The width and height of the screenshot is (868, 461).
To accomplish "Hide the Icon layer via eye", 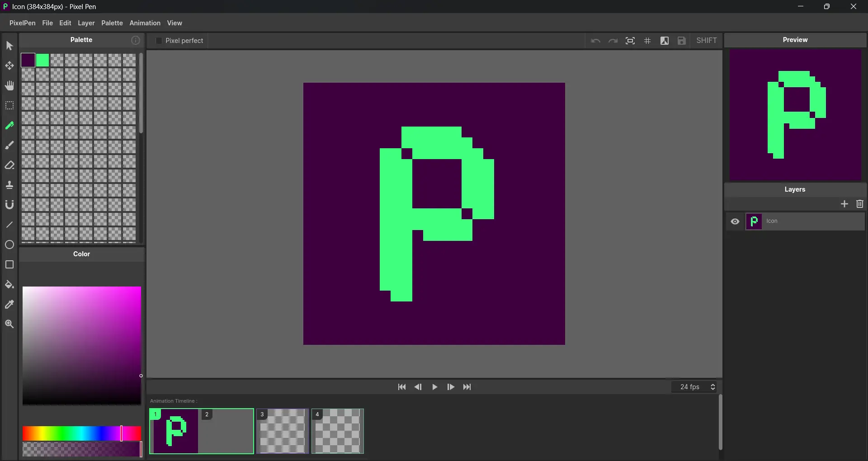I will pos(735,221).
